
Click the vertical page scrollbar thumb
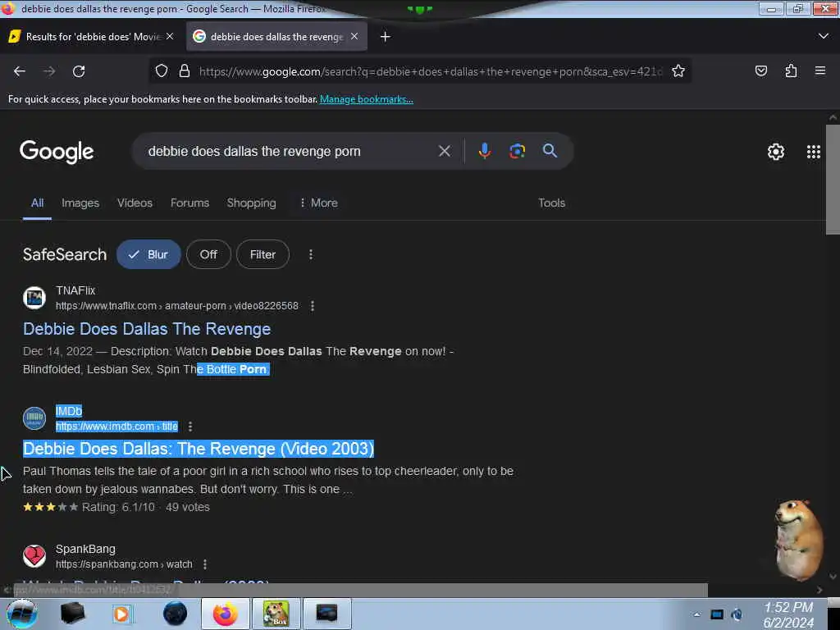point(833,180)
